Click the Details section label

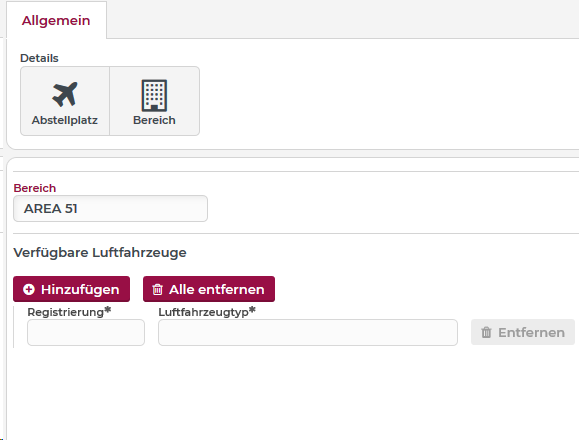(x=39, y=58)
